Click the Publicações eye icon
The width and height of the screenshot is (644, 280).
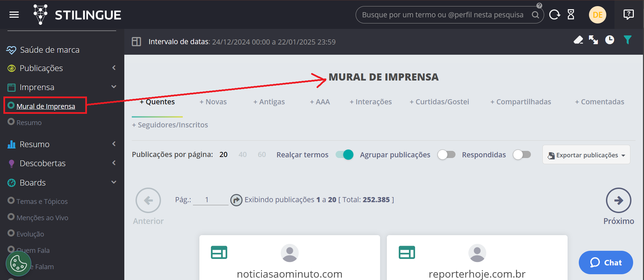coord(12,68)
